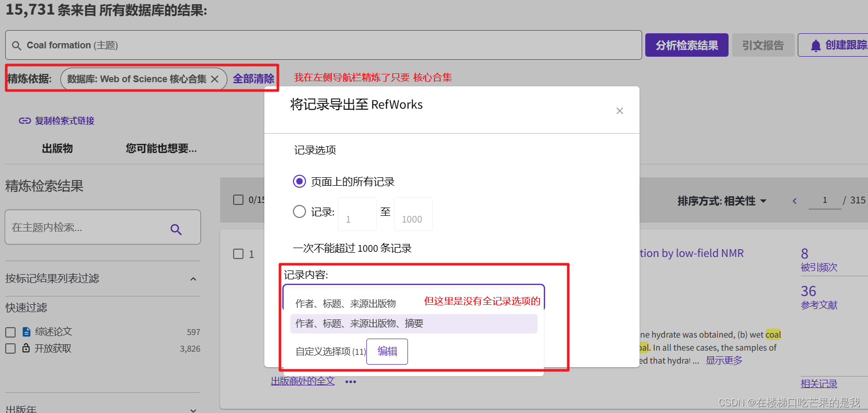Click the 编辑 button for custom selections
This screenshot has height=413, width=868.
[387, 352]
